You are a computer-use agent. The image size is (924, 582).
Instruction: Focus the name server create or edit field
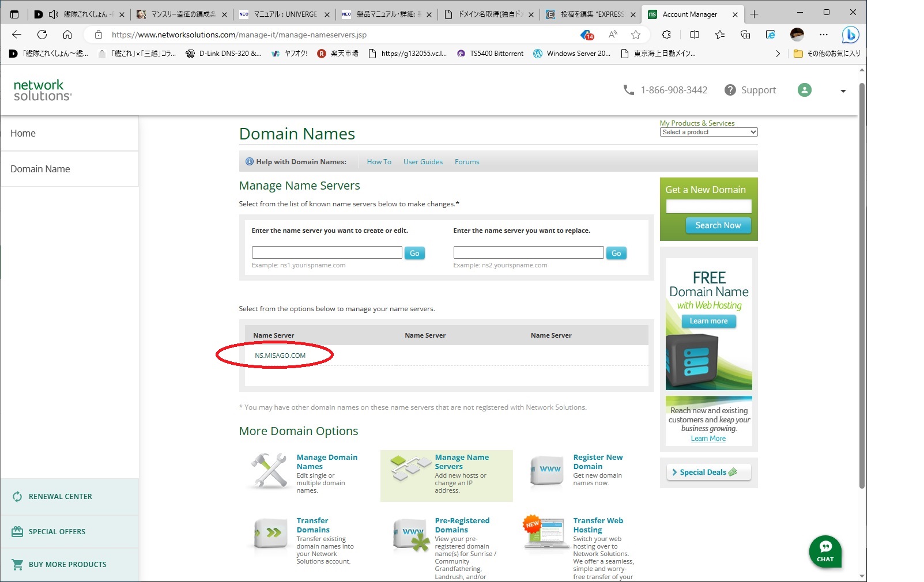pos(327,252)
